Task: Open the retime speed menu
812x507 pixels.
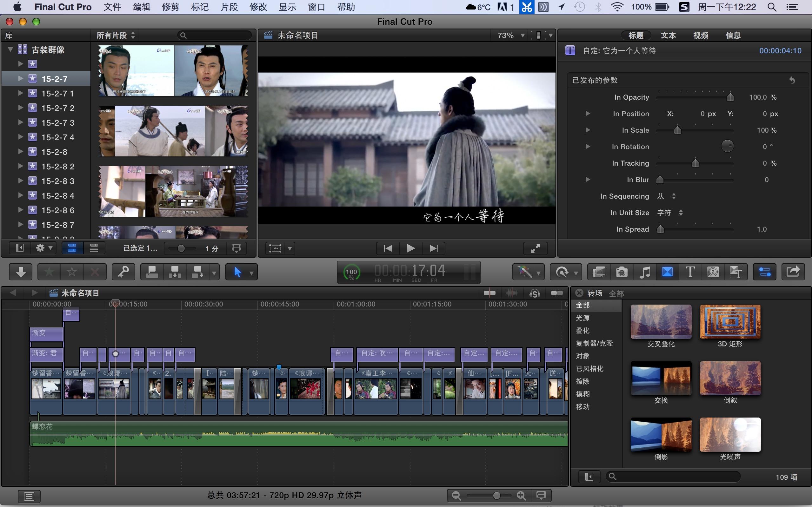Action: click(566, 272)
